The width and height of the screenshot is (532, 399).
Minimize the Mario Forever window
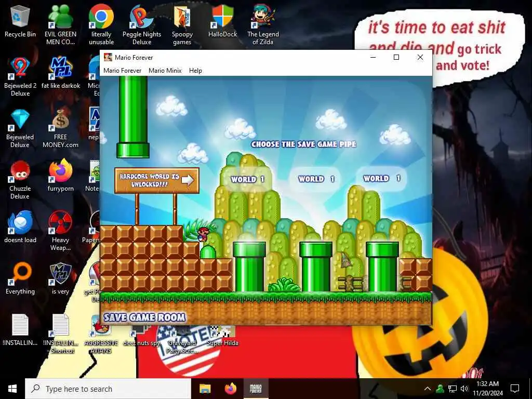pos(373,57)
